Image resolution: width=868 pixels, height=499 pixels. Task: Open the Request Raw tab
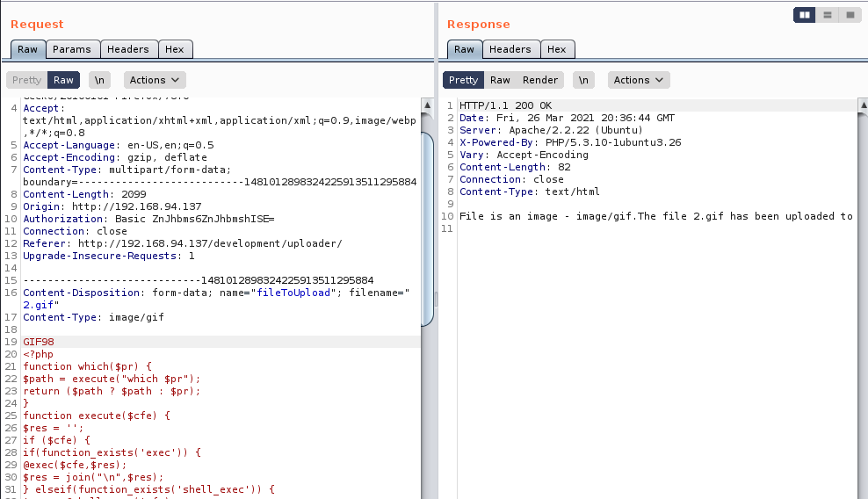tap(28, 49)
